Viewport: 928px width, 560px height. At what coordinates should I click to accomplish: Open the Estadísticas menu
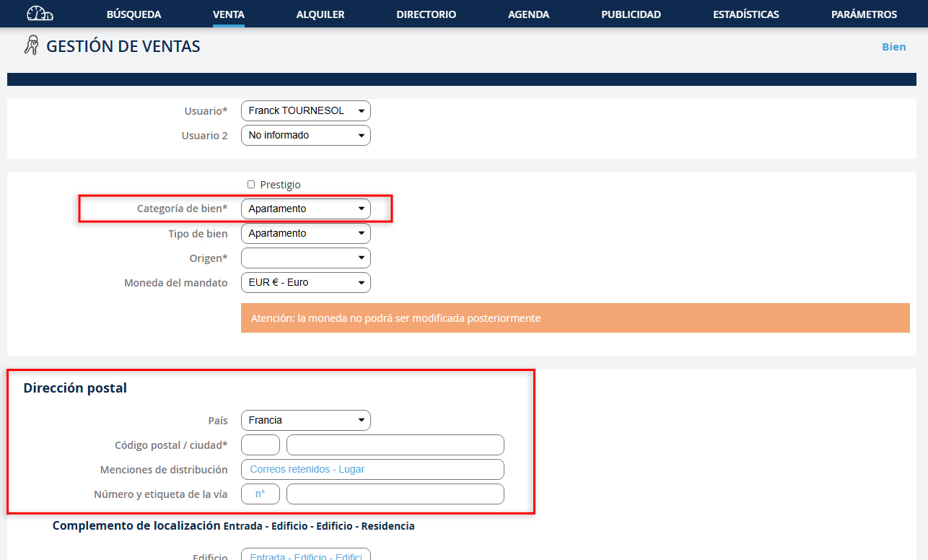(x=745, y=14)
